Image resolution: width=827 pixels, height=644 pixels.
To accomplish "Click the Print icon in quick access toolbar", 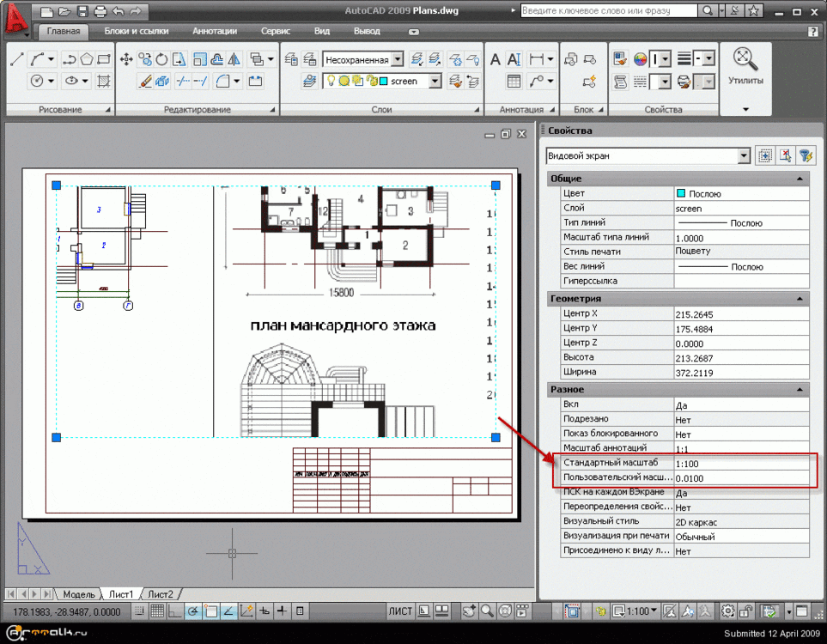I will pyautogui.click(x=100, y=11).
